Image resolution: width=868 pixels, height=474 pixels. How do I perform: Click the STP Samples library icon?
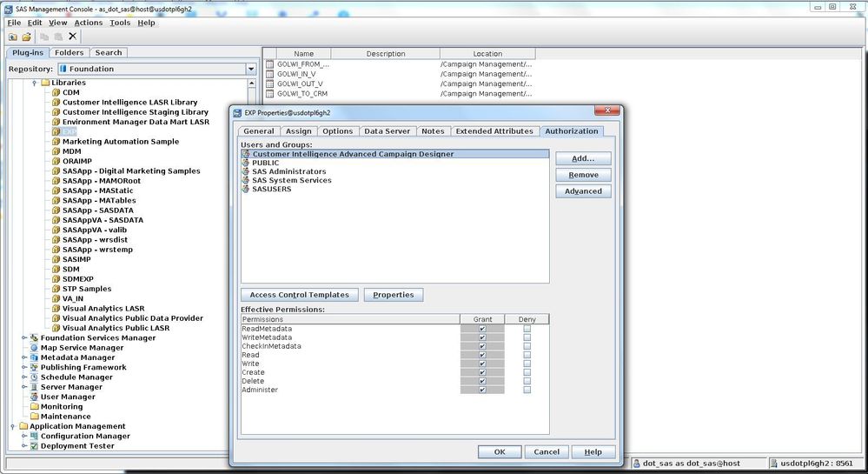click(56, 289)
